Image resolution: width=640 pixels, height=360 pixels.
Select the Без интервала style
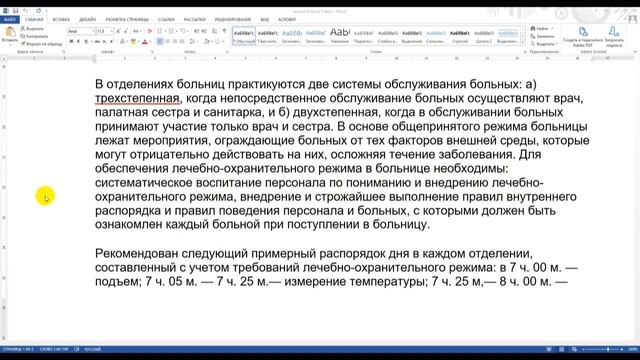[x=268, y=36]
